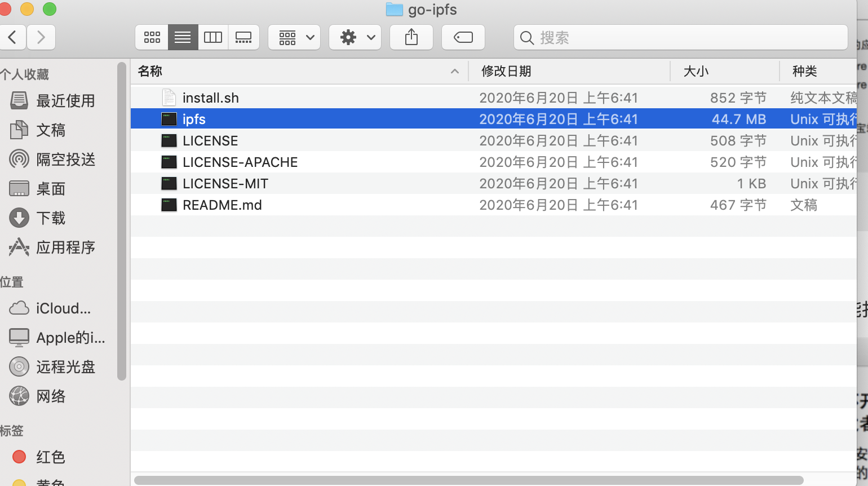Switch to column view mode
This screenshot has height=486, width=868.
click(x=212, y=37)
